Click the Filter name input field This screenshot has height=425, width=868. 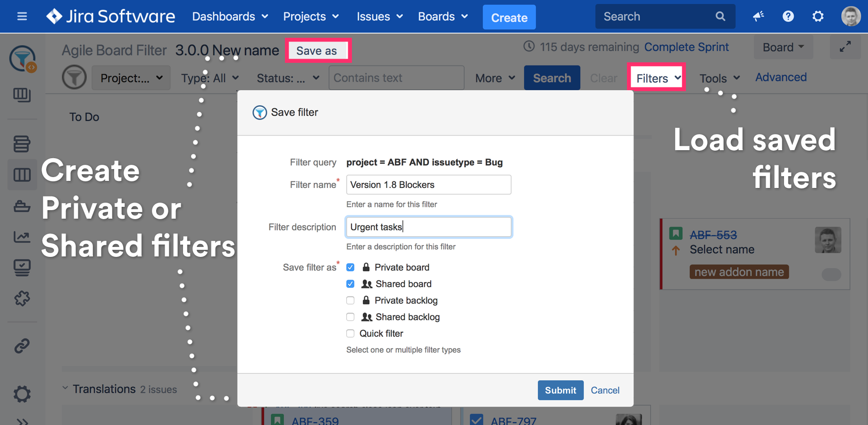pyautogui.click(x=428, y=185)
